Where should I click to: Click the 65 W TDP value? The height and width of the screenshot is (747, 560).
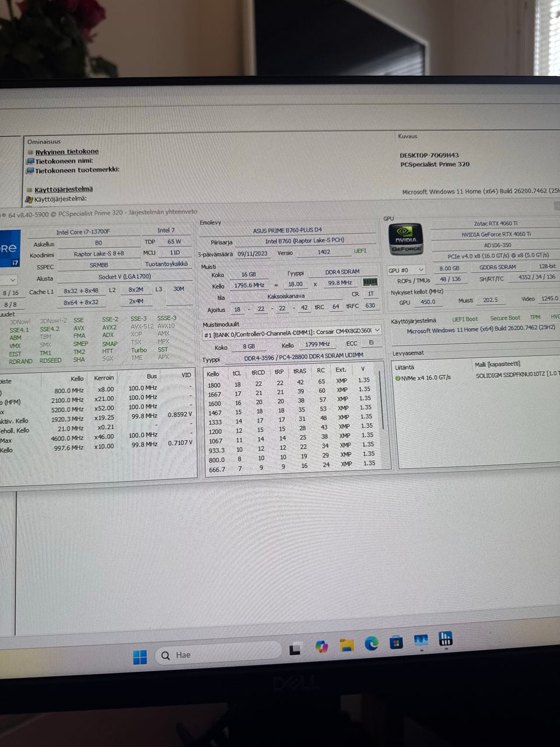tap(174, 241)
